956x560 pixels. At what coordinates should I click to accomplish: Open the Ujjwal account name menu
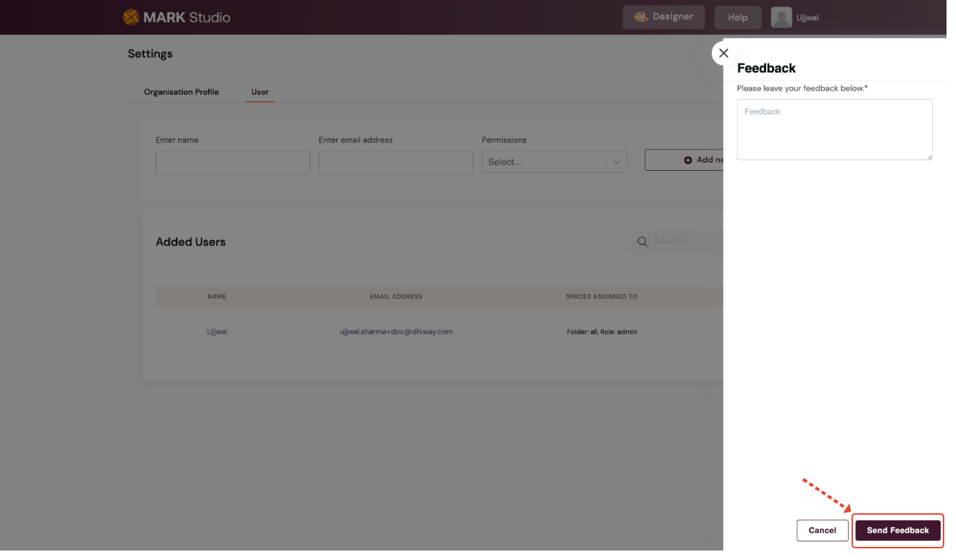808,18
